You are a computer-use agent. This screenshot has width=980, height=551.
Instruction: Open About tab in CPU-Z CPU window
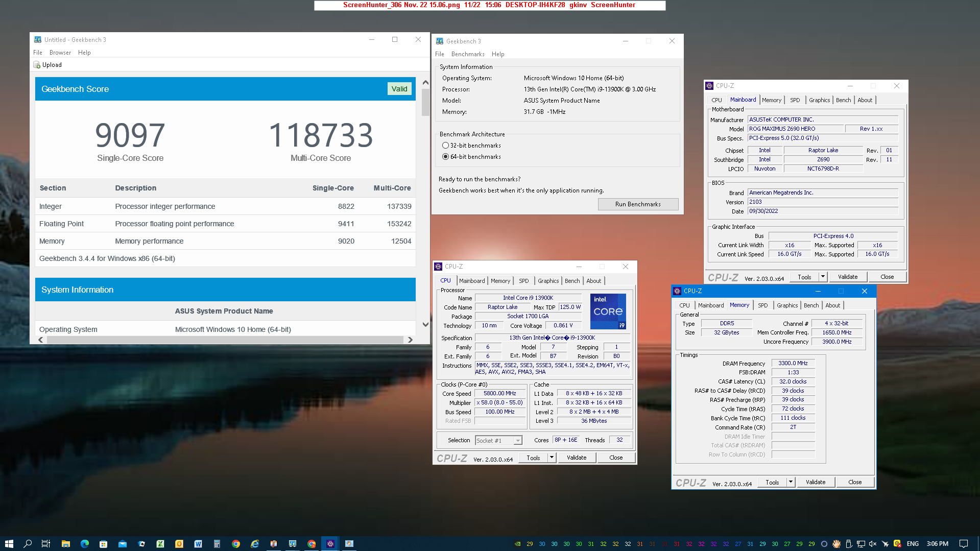[594, 281]
